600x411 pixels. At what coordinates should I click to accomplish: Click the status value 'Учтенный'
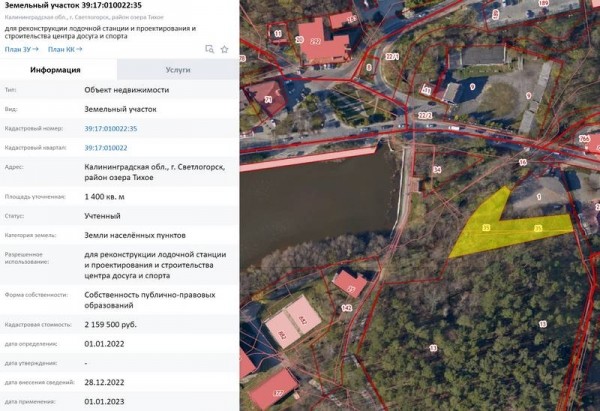pos(102,216)
